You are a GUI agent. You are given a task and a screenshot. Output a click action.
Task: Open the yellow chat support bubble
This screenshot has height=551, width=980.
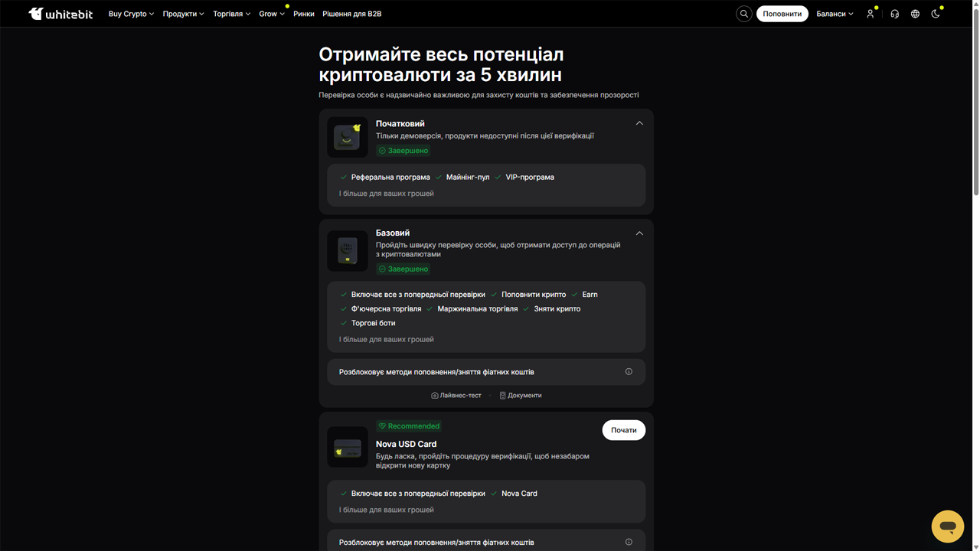pyautogui.click(x=948, y=527)
